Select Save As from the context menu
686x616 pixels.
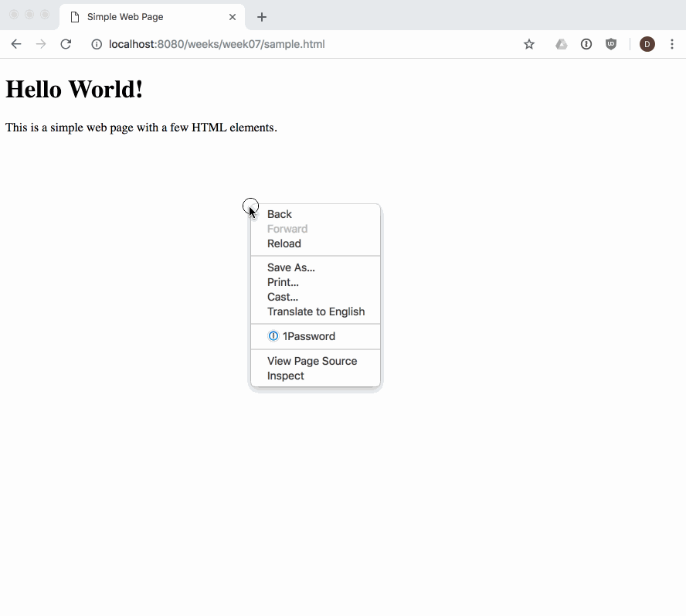click(291, 267)
